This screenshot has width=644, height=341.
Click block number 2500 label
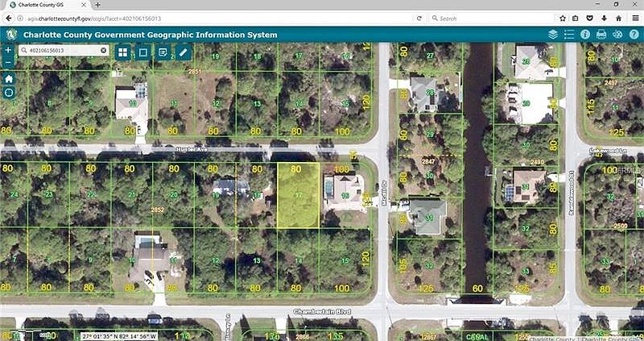(x=621, y=226)
